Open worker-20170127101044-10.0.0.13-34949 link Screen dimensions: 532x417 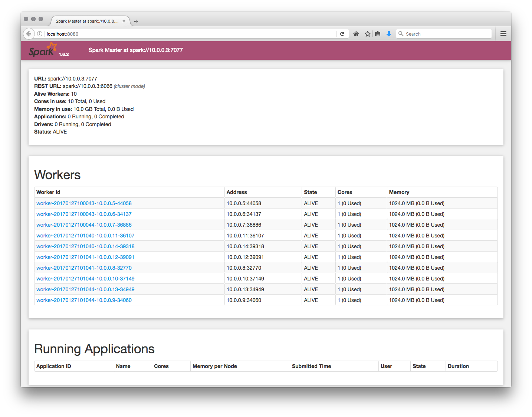(85, 289)
